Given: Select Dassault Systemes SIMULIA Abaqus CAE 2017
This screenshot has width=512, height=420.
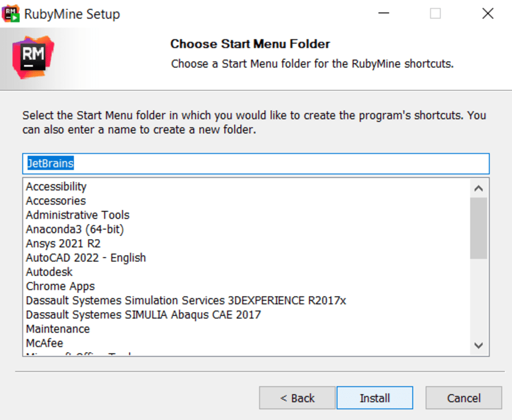Looking at the screenshot, I should point(143,315).
